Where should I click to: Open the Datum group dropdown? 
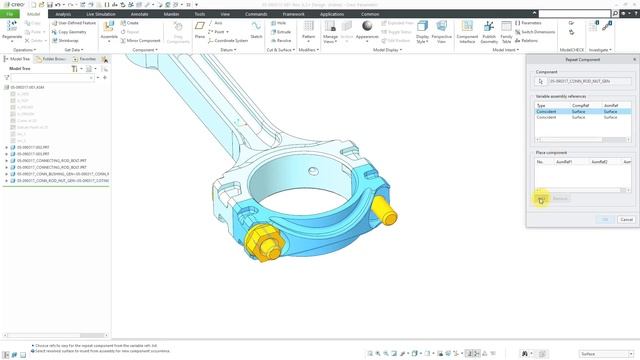click(228, 50)
